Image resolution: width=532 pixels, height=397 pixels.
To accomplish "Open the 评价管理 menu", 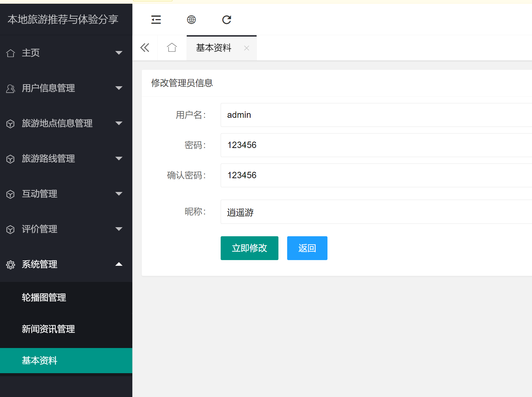I will (x=66, y=229).
